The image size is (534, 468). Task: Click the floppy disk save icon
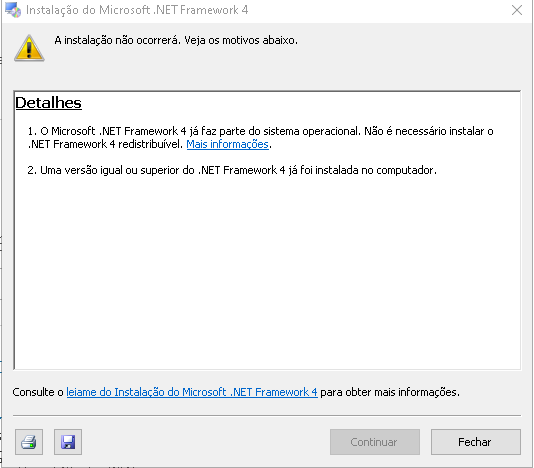point(68,442)
